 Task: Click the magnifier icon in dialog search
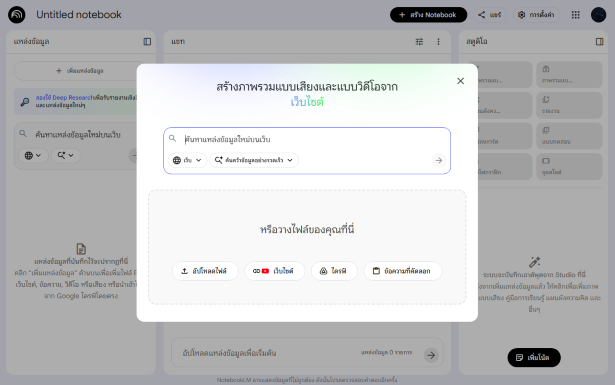tap(173, 138)
